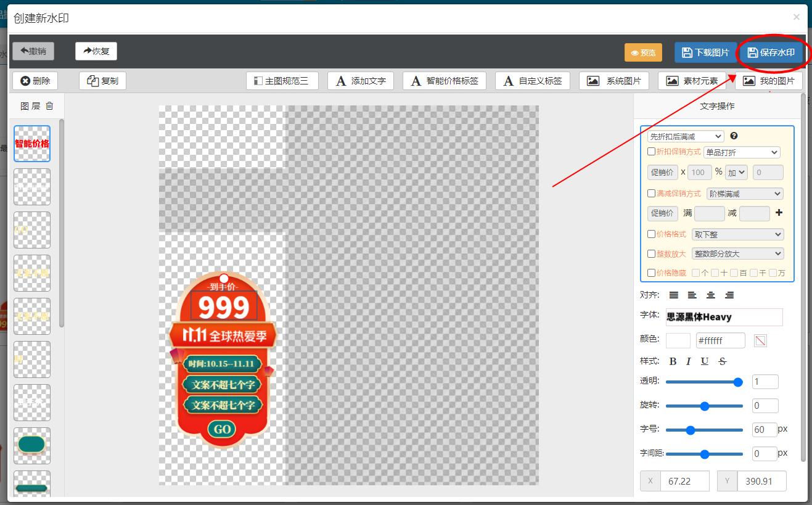
Task: Adjust the 旋转 rotation slider
Action: click(x=704, y=406)
